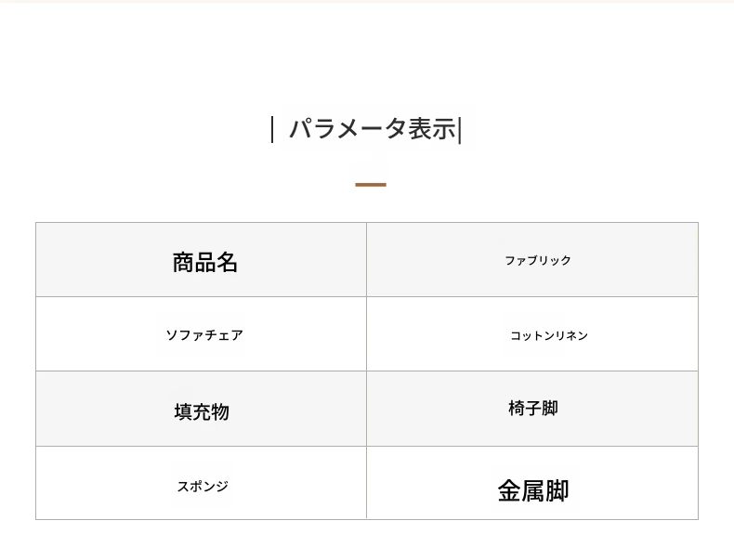This screenshot has height=560, width=734.
Task: Click horizontal border between ソファチェア and 填充物
Action: (x=202, y=371)
